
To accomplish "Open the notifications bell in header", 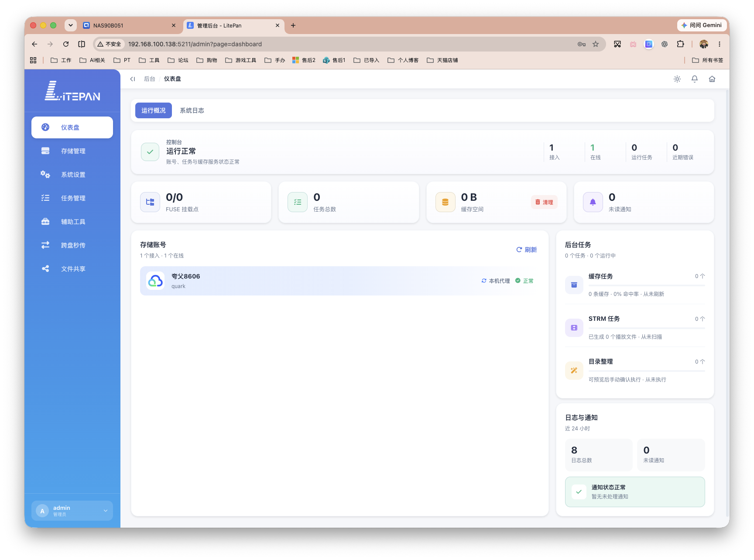I will point(694,79).
